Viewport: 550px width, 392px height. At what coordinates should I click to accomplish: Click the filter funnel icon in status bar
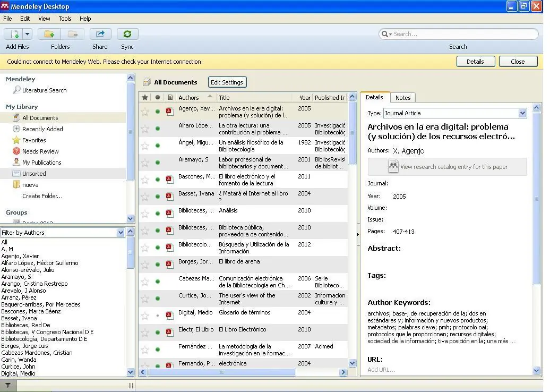[8, 385]
